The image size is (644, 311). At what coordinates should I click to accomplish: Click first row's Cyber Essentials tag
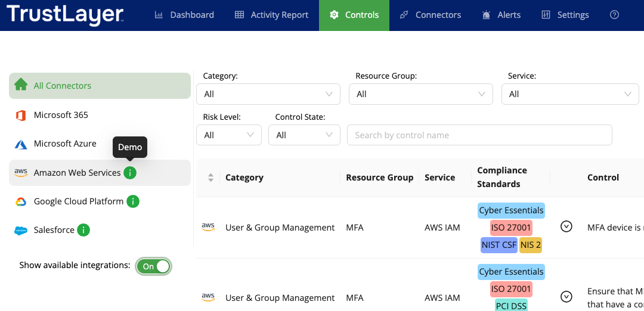pos(512,210)
